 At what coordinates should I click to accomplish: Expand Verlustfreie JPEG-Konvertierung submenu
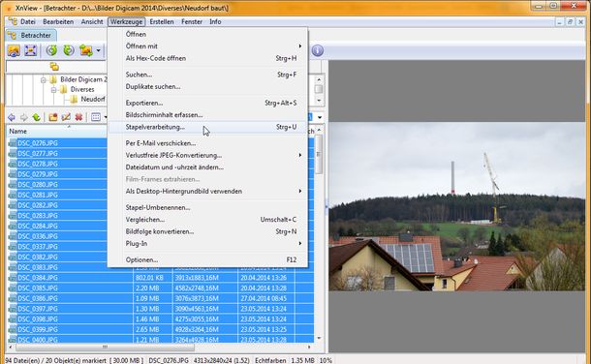point(300,155)
